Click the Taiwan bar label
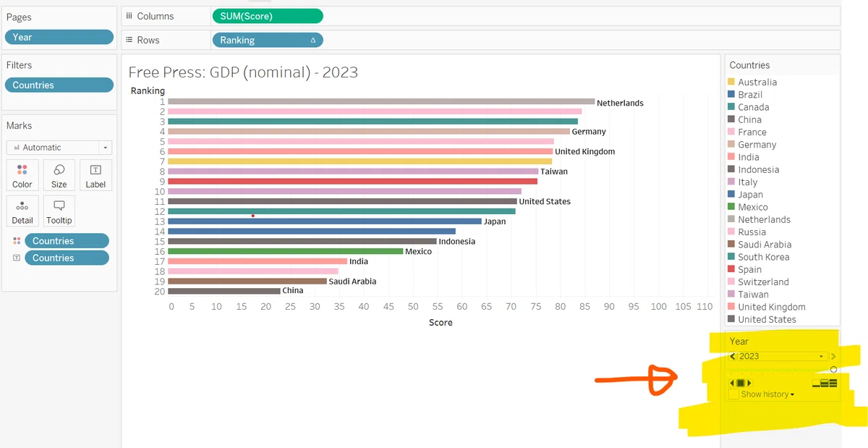The width and height of the screenshot is (868, 448). (554, 172)
